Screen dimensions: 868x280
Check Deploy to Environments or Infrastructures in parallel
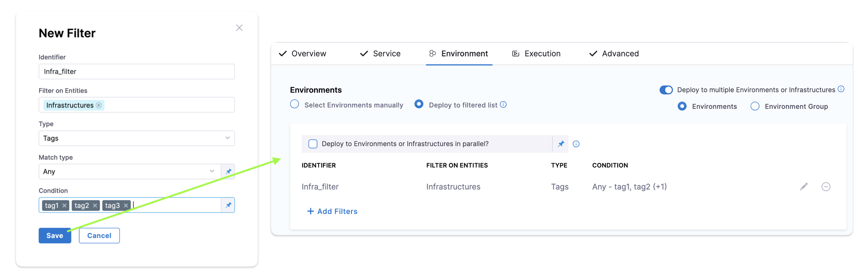pyautogui.click(x=313, y=144)
